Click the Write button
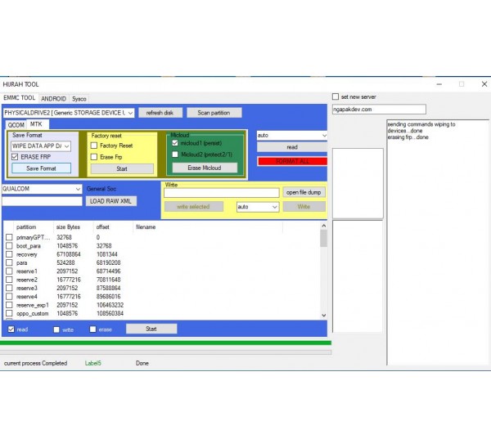Screen dimensions: 491x448 tap(304, 207)
